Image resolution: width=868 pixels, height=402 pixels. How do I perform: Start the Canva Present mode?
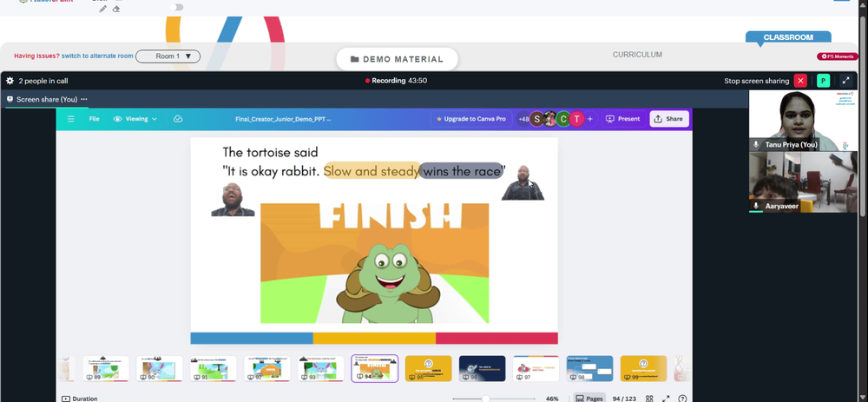coord(622,119)
